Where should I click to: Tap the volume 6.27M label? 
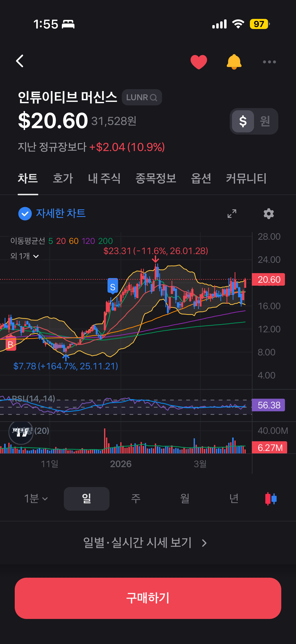point(269,448)
